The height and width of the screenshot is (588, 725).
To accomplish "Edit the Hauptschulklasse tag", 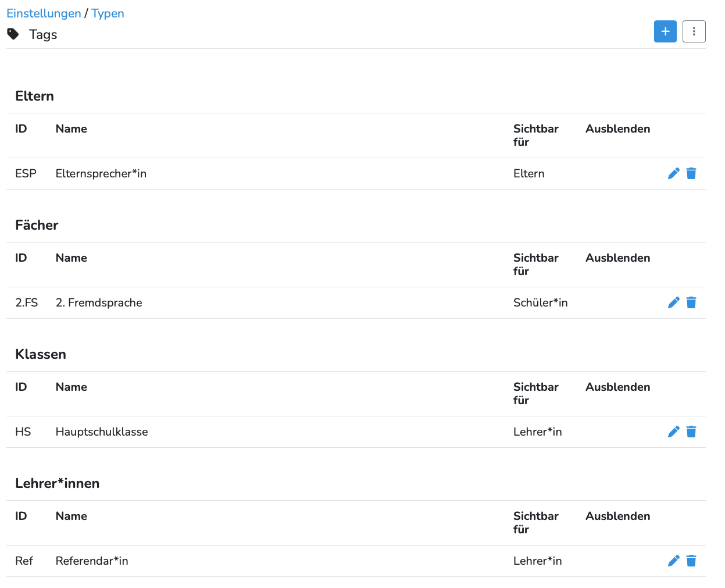I will tap(673, 432).
